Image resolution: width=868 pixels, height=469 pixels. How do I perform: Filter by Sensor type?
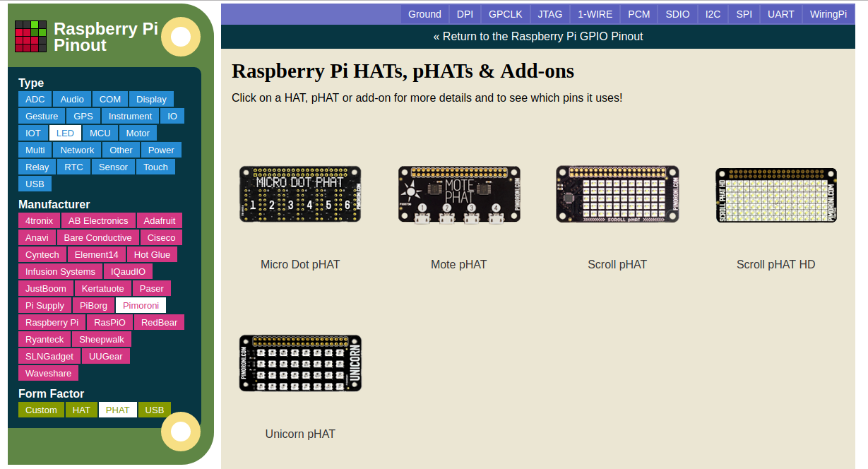(x=113, y=167)
